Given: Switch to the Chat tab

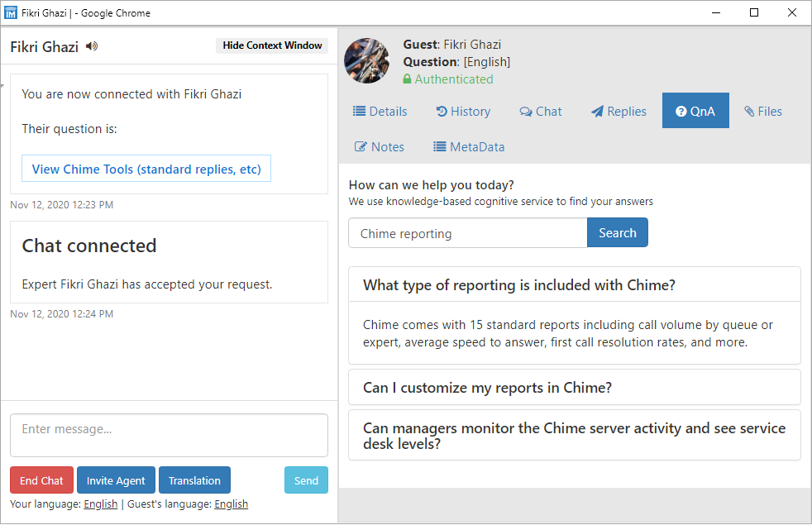Looking at the screenshot, I should coord(541,112).
